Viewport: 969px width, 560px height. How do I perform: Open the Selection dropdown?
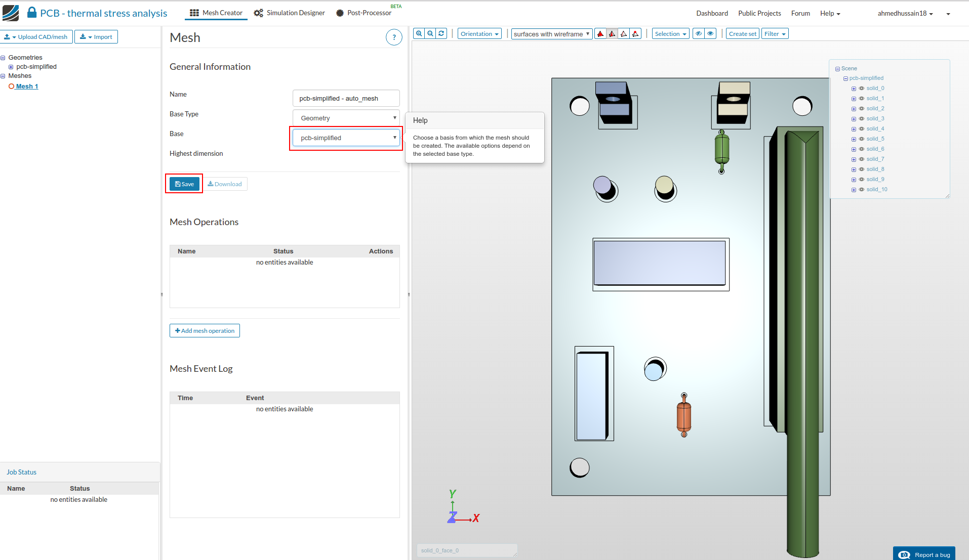pos(670,34)
